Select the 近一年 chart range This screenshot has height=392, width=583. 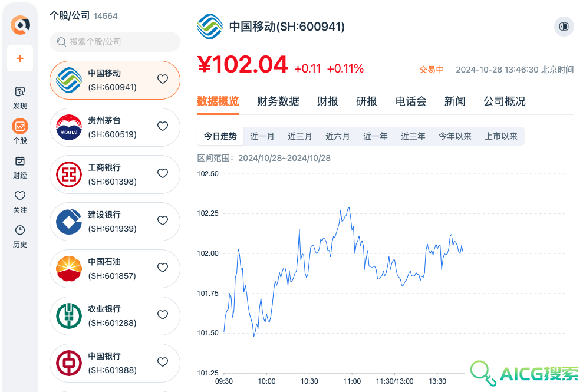tap(375, 136)
